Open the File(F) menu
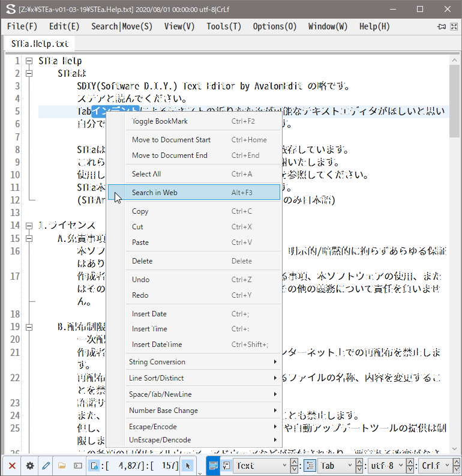The width and height of the screenshot is (462, 476). [22, 26]
